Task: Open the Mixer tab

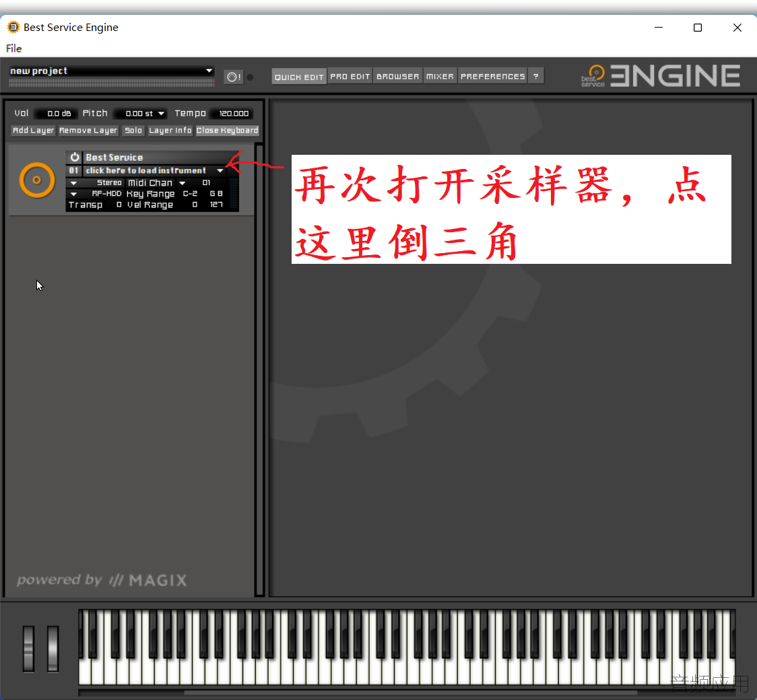Action: pyautogui.click(x=440, y=76)
